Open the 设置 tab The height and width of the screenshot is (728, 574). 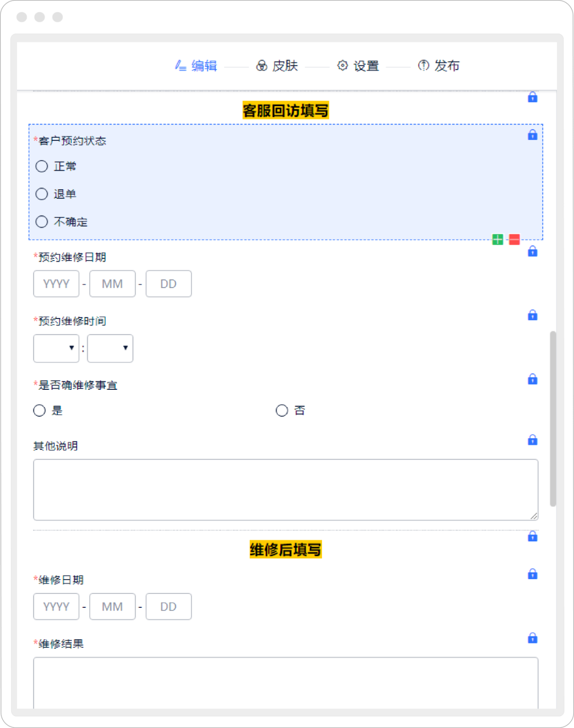[358, 66]
